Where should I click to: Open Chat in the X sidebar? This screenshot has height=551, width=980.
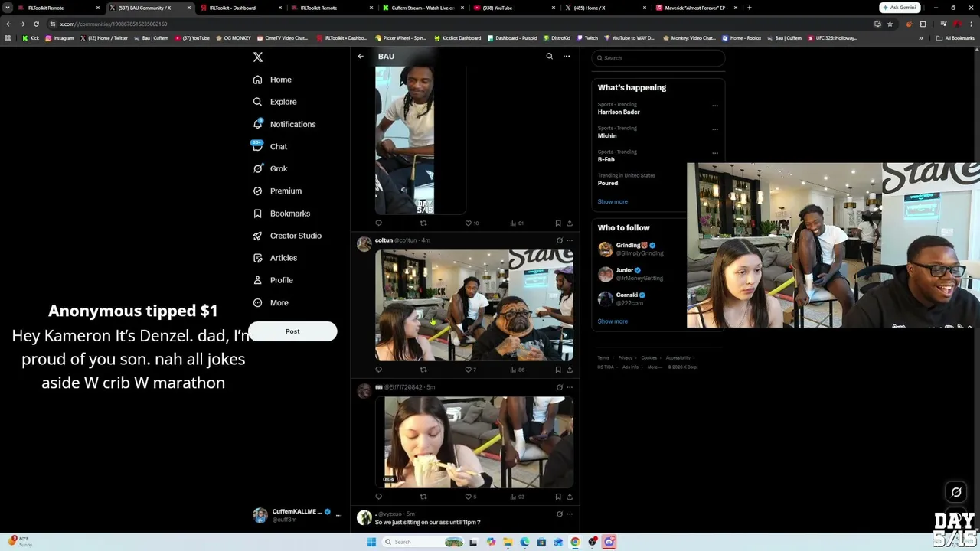(x=269, y=146)
